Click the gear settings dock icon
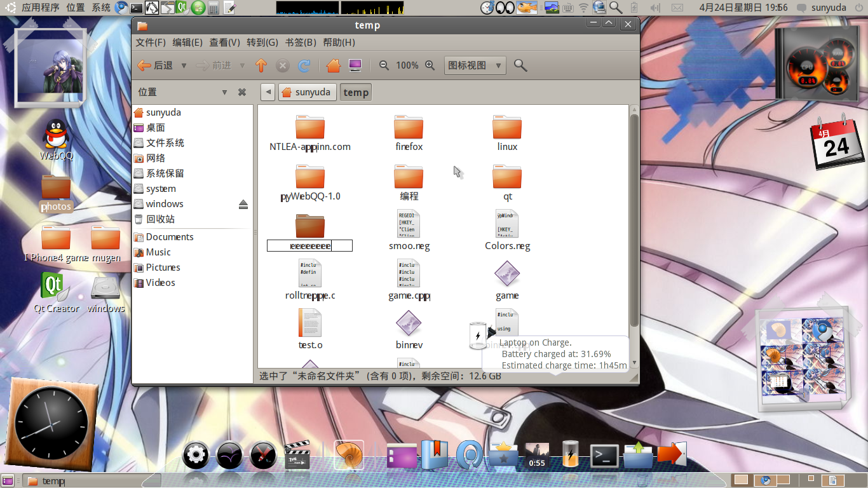The image size is (868, 488). coord(196,455)
